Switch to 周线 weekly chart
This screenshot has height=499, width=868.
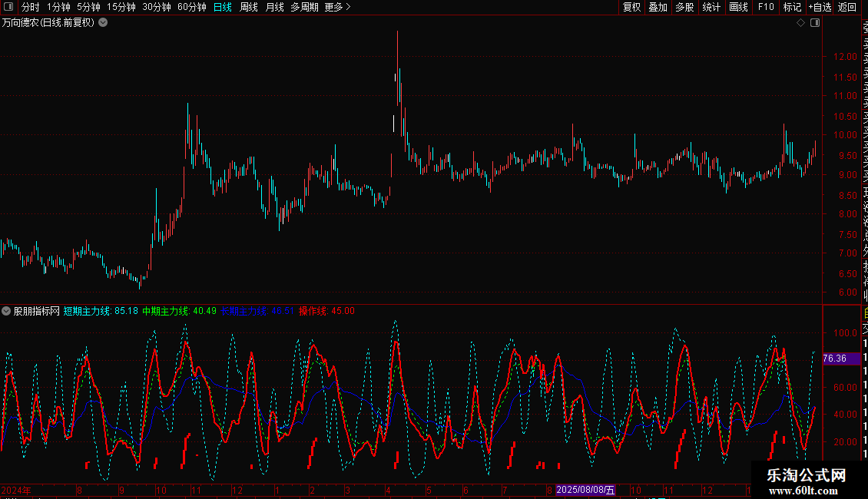[249, 7]
